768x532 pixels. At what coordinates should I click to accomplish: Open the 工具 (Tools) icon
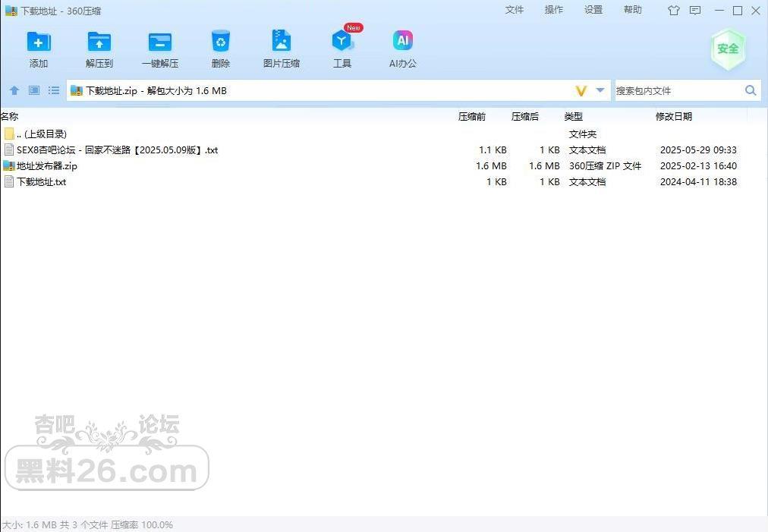coord(342,42)
